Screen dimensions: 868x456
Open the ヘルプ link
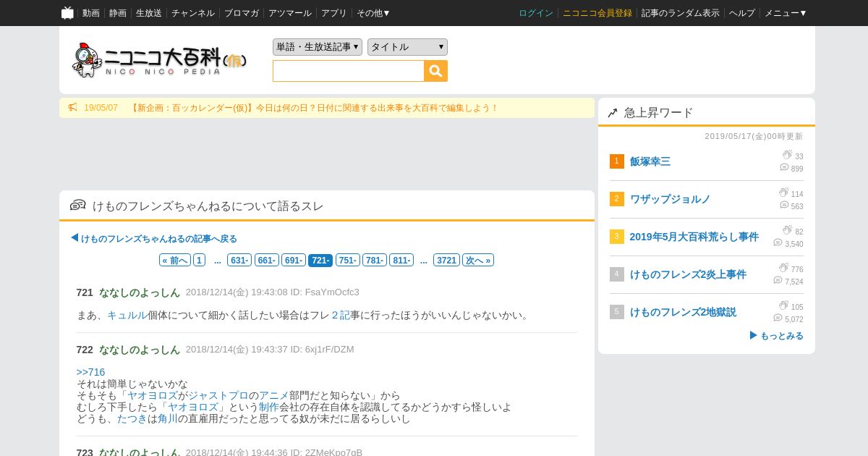742,13
